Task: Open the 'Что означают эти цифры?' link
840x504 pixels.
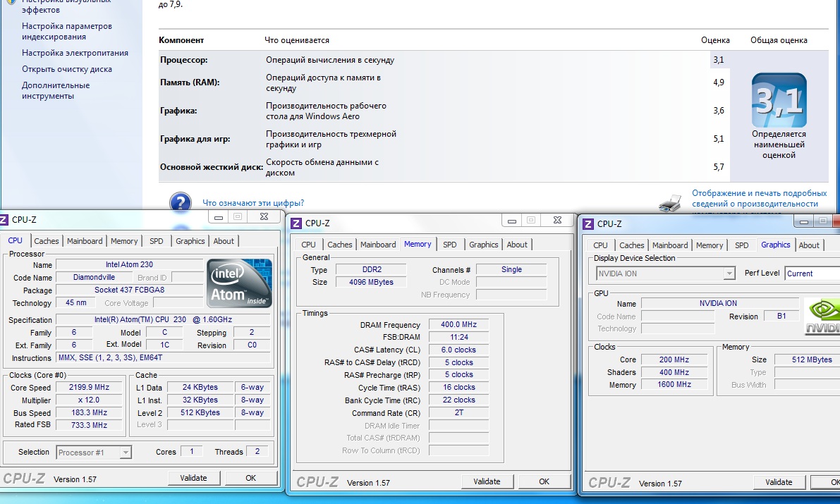Action: [253, 203]
